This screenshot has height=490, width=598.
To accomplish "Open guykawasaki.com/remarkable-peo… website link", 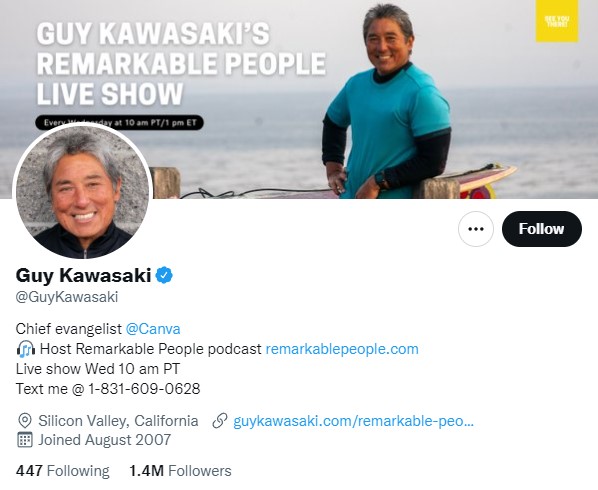I will pos(354,421).
